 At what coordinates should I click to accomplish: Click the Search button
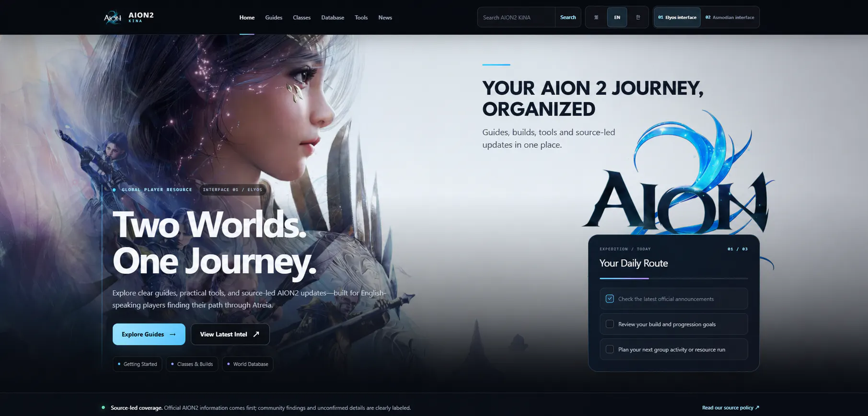click(568, 17)
